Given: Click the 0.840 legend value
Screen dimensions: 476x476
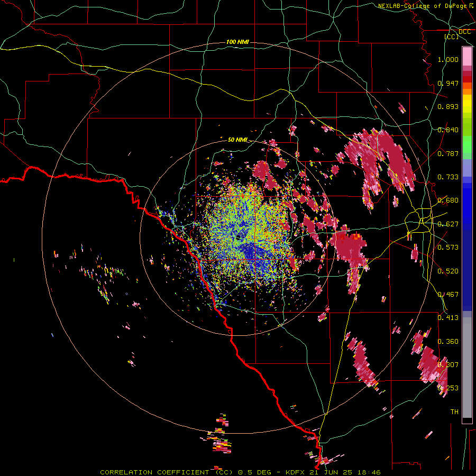Looking at the screenshot, I should pos(448,130).
